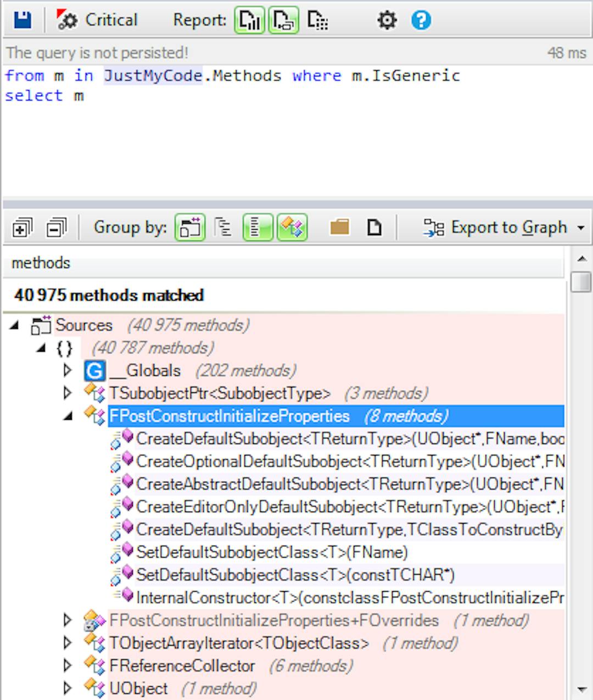Open the blue help question mark

click(421, 20)
